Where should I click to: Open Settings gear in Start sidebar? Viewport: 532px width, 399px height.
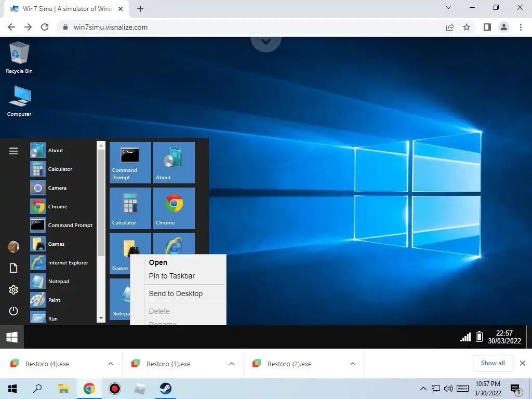(x=14, y=290)
